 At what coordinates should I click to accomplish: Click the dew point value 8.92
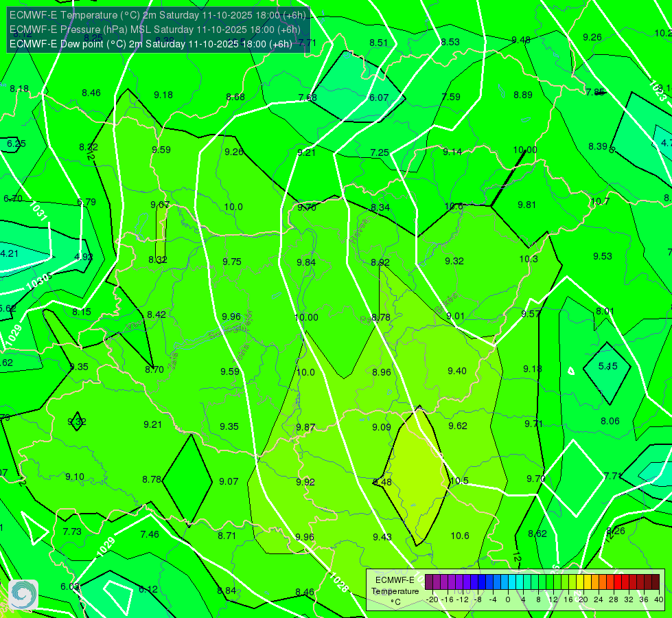tap(380, 262)
